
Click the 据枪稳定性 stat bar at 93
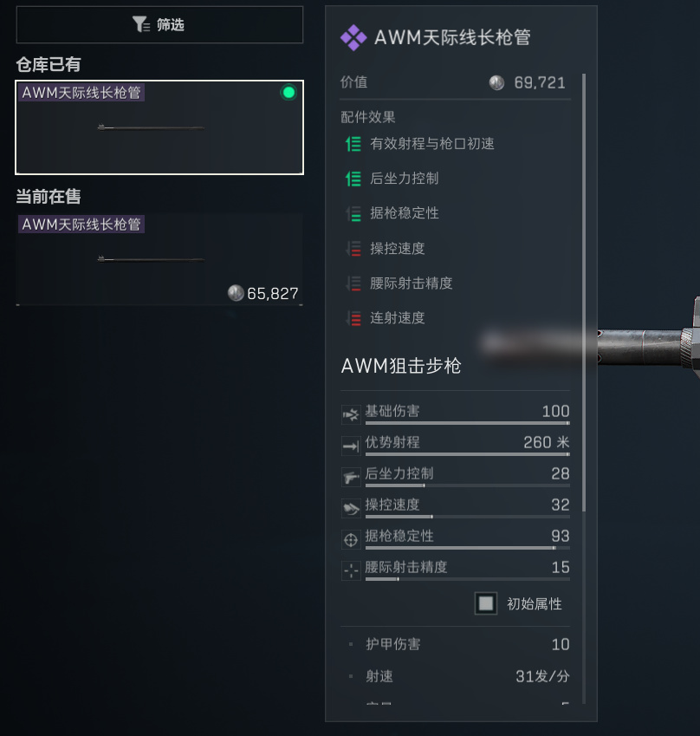pos(467,548)
